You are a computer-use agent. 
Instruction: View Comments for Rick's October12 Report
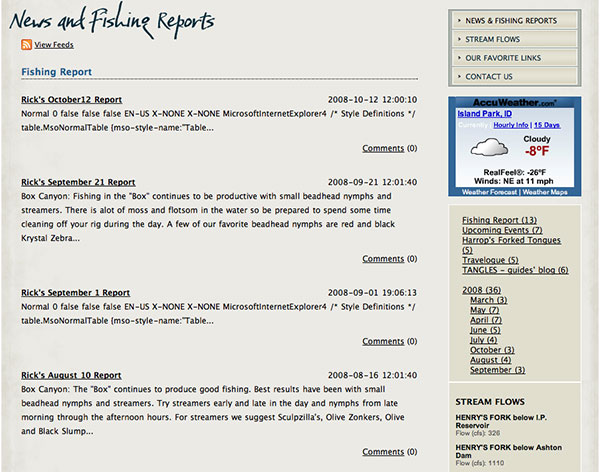tap(383, 148)
